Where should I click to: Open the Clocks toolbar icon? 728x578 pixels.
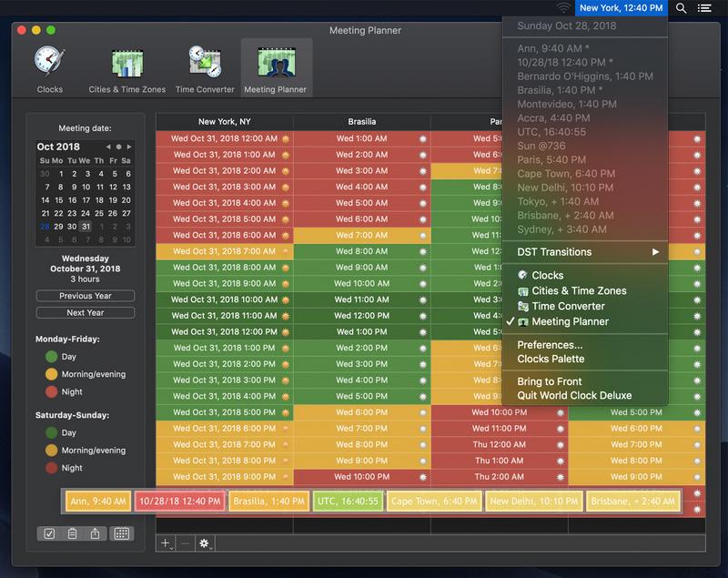(x=50, y=68)
